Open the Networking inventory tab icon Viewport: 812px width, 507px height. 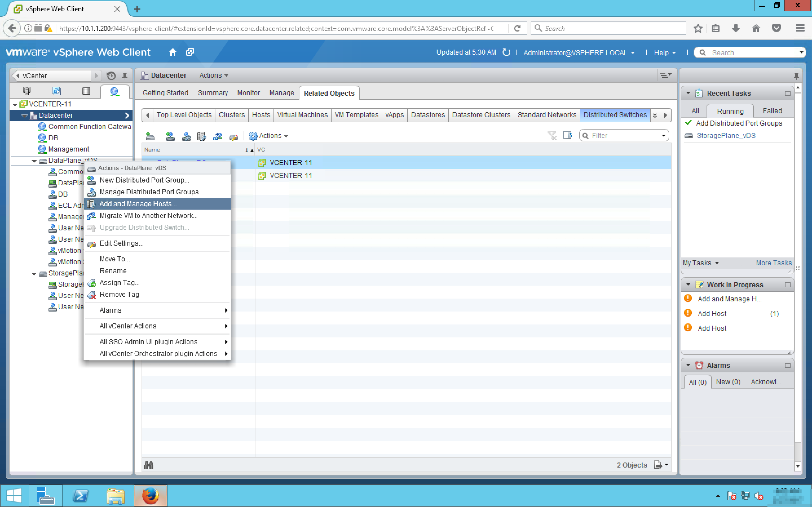[114, 91]
